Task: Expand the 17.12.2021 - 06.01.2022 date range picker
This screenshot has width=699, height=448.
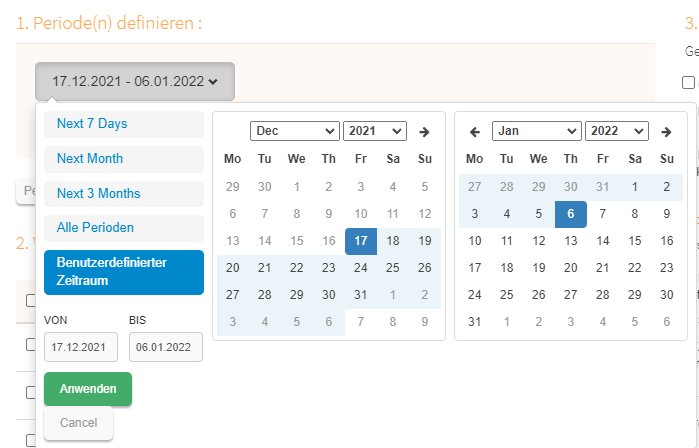Action: (x=135, y=82)
